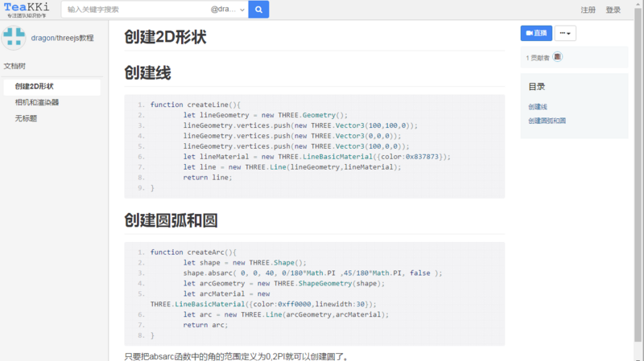Viewport: 644px width, 361px height.
Task: Jump to 创建圆弧和圆 in table of contents
Action: coord(547,121)
